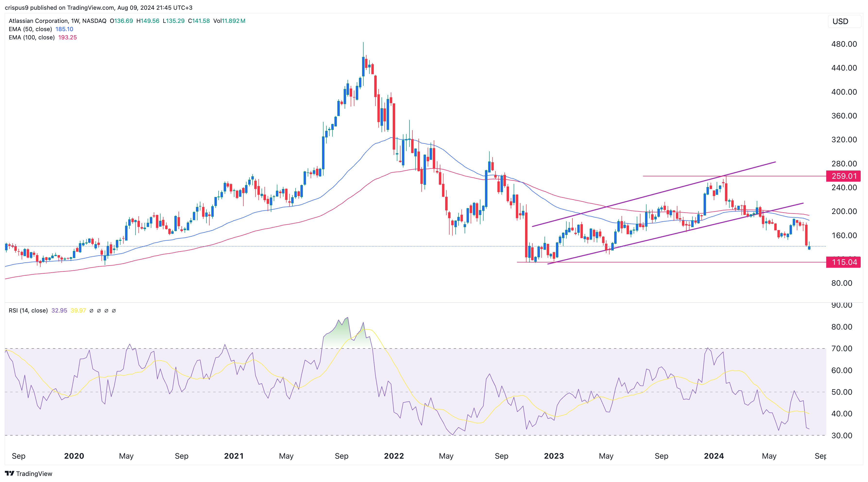Screen dimensions: 868x482
Task: Click the TradingView logo icon
Action: point(9,473)
